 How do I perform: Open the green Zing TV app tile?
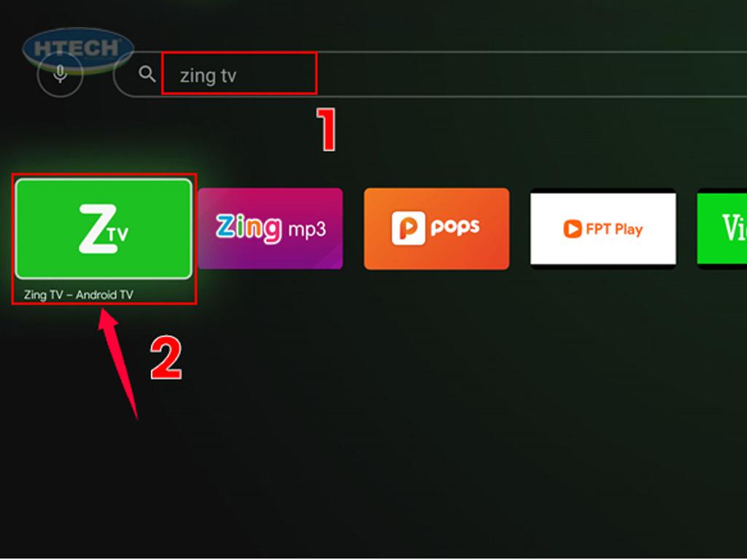coord(104,228)
